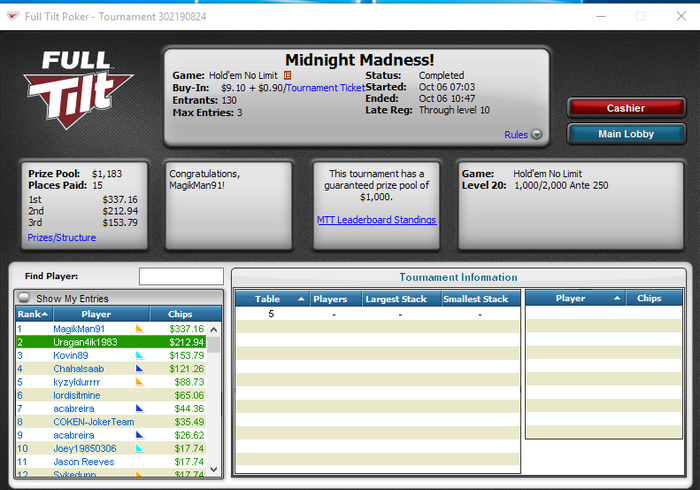
Task: Select Table 5 row
Action: 377,314
